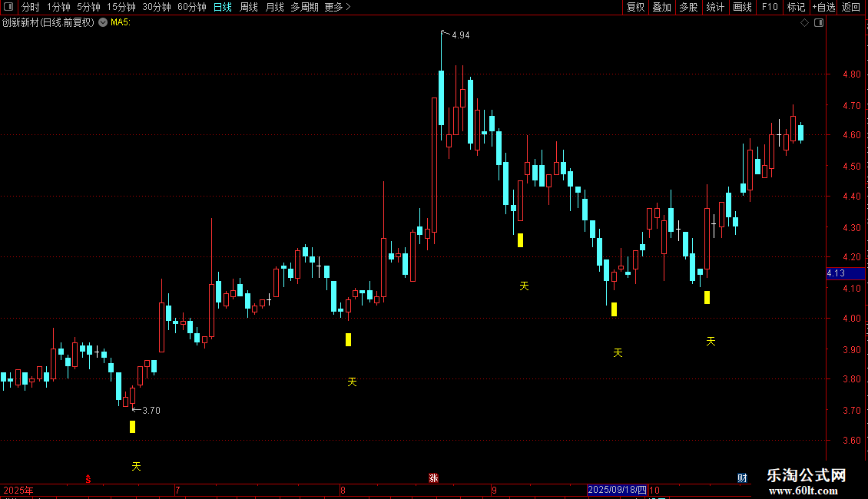Toggle the right sidebar panel icon
The height and width of the screenshot is (499, 868).
click(819, 23)
